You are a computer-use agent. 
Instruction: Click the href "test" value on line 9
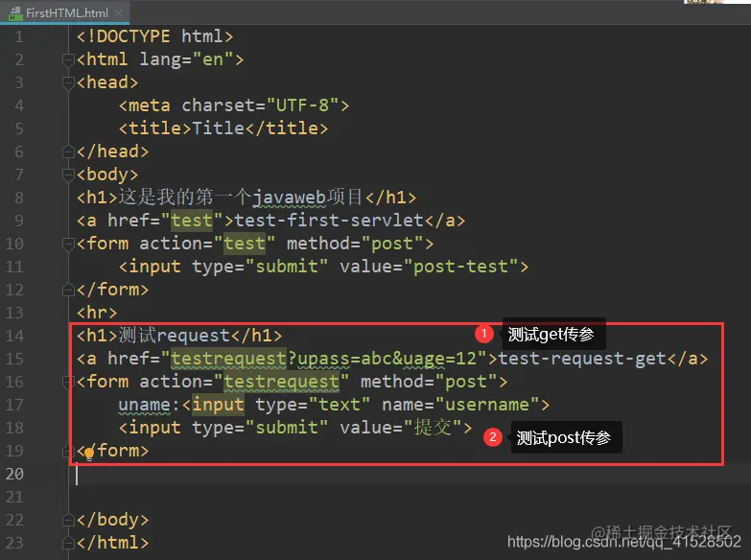(192, 220)
